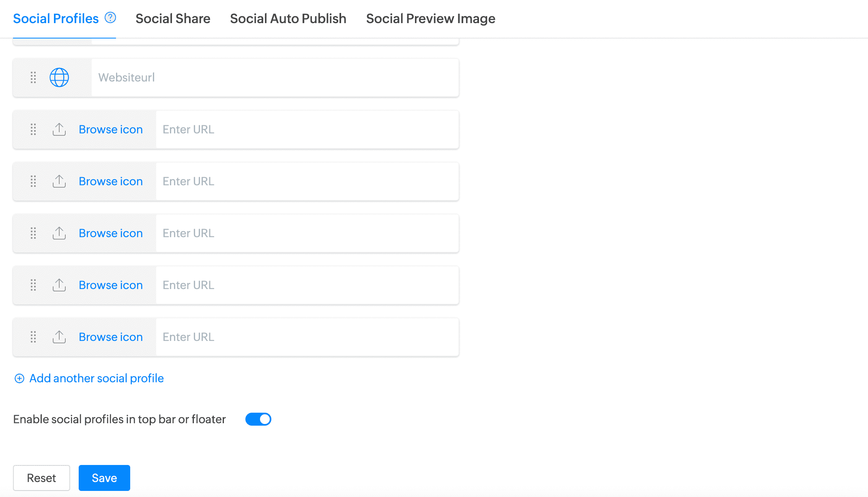The width and height of the screenshot is (868, 497).
Task: Switch to the Social Share tab
Action: (x=173, y=19)
